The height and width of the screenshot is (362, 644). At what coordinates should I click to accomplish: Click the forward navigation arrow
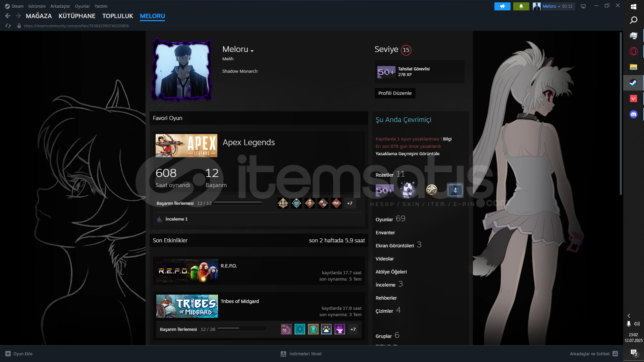tap(18, 16)
